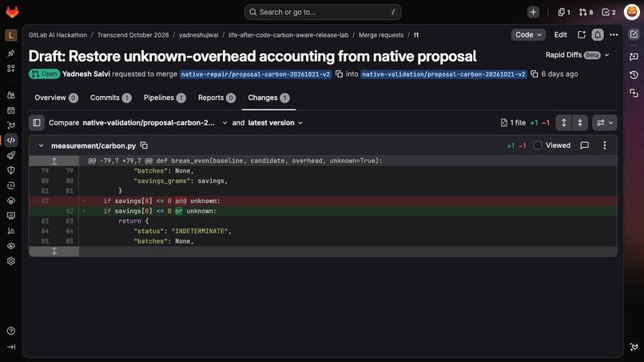The image size is (644, 362).
Task: Open the yadneshujwal breadcrumb link
Action: coord(198,35)
